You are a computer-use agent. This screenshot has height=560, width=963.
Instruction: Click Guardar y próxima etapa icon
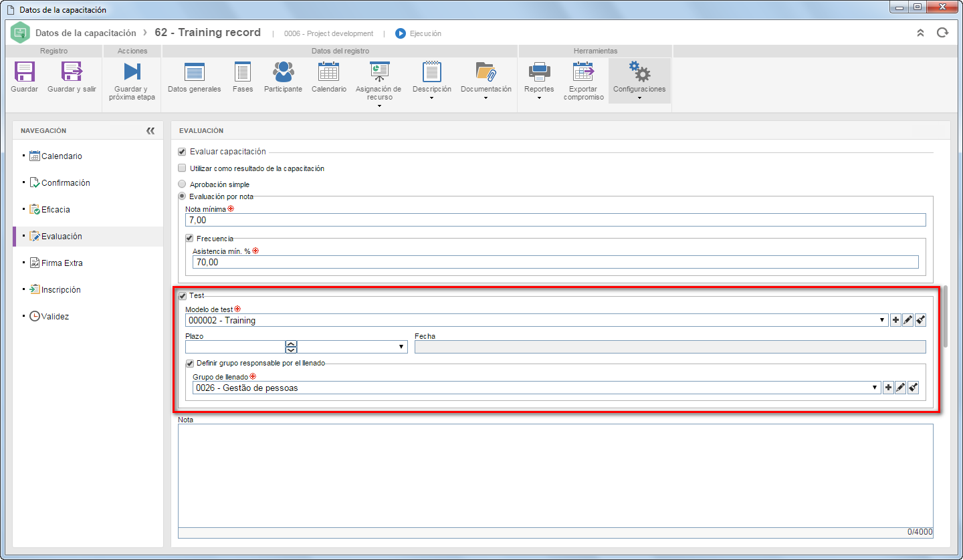click(132, 71)
